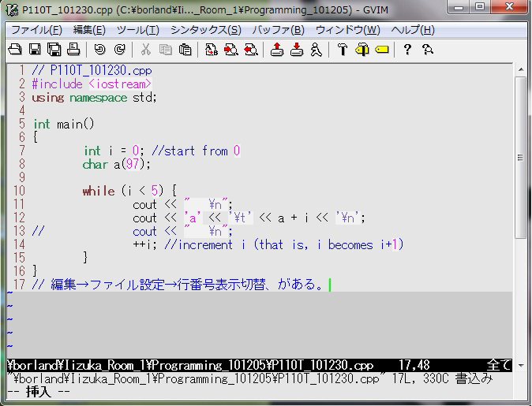Run Make with the hammer icon
The height and width of the screenshot is (406, 532).
pos(343,50)
